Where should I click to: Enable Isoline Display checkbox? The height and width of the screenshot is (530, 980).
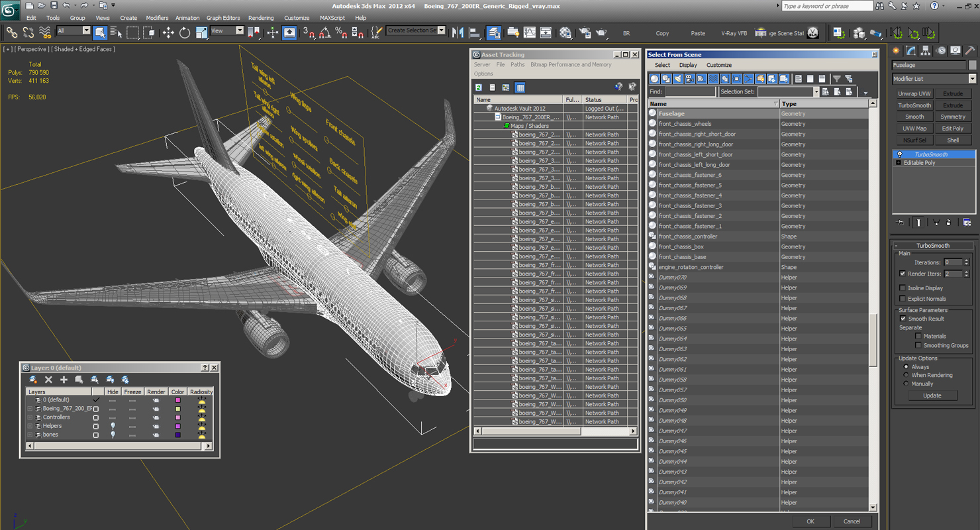click(903, 288)
